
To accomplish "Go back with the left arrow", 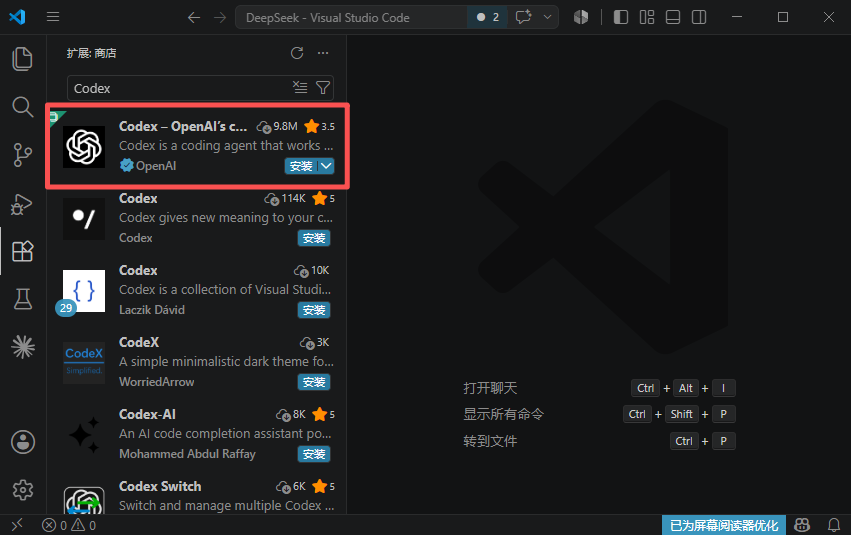I will 194,17.
